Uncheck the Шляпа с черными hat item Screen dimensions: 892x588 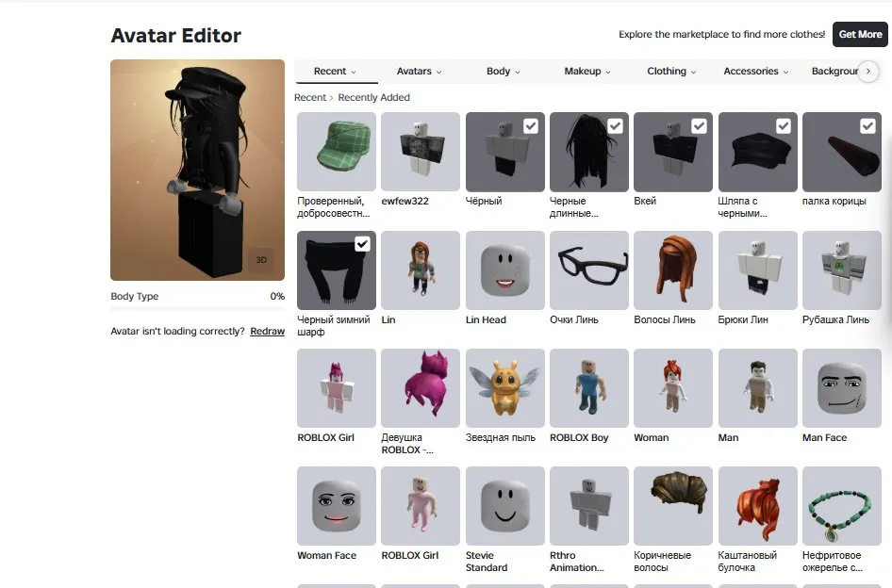784,126
